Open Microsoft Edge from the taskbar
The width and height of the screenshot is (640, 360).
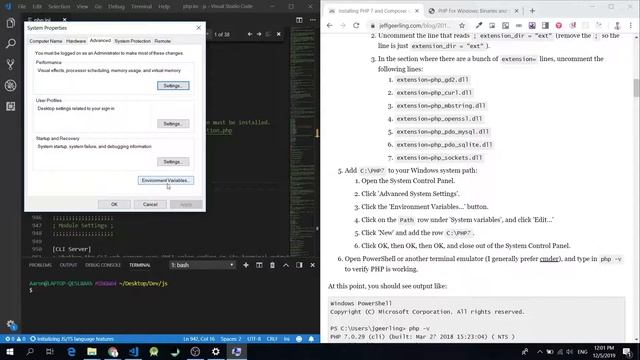(71, 351)
